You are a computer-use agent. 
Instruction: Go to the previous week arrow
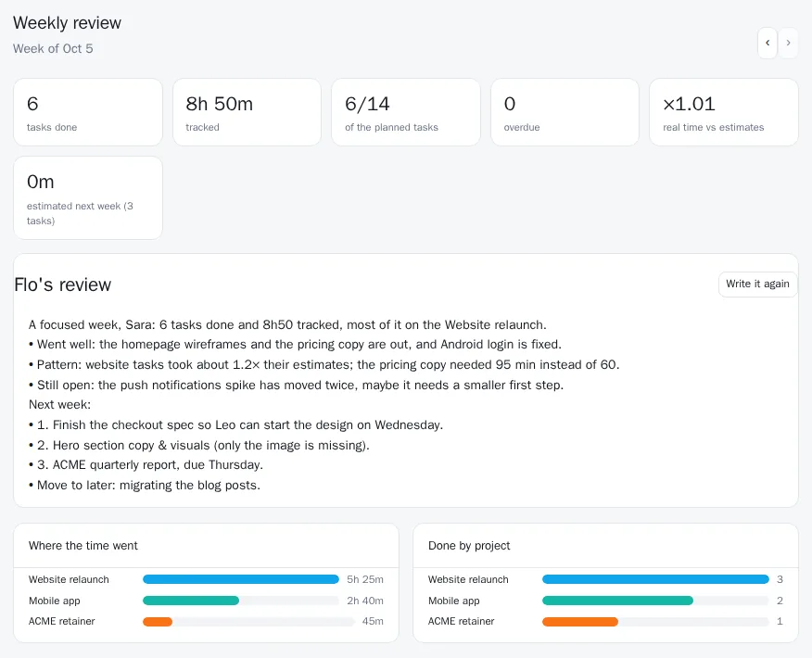coord(768,43)
